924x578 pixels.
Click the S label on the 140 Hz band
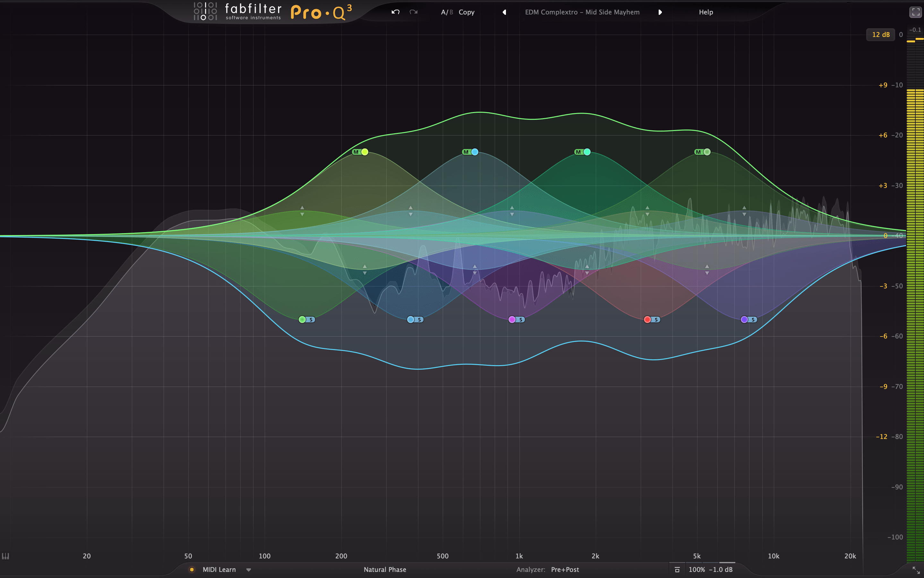point(311,320)
